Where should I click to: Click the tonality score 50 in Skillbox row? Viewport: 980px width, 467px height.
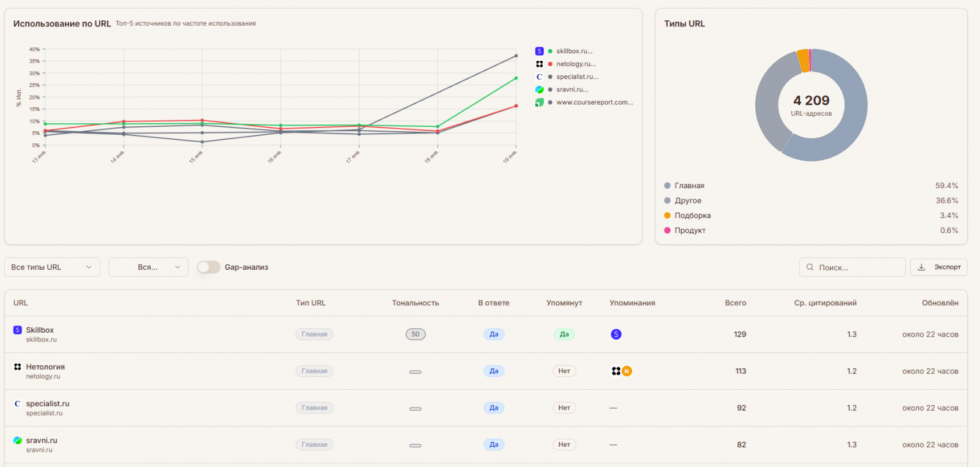pos(415,335)
